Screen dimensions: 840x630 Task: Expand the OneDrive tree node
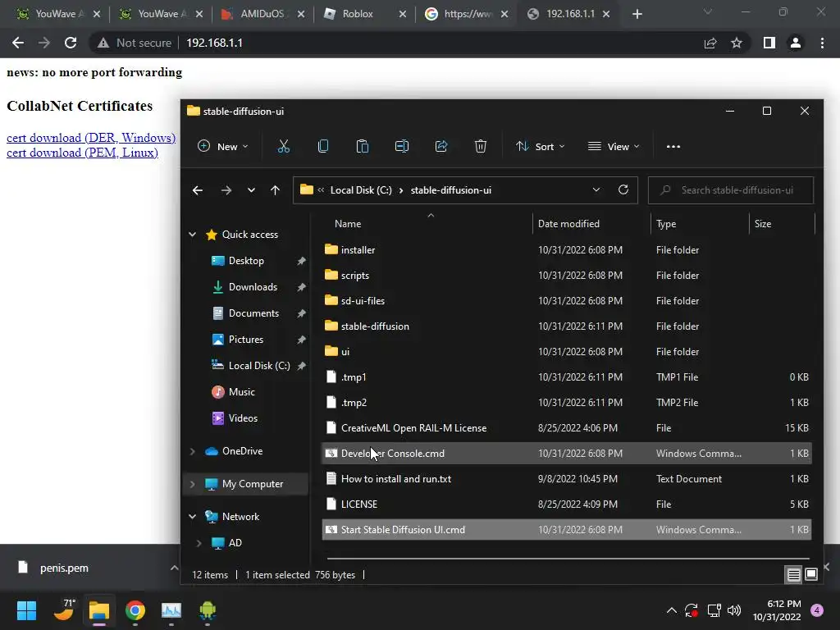pyautogui.click(x=192, y=451)
